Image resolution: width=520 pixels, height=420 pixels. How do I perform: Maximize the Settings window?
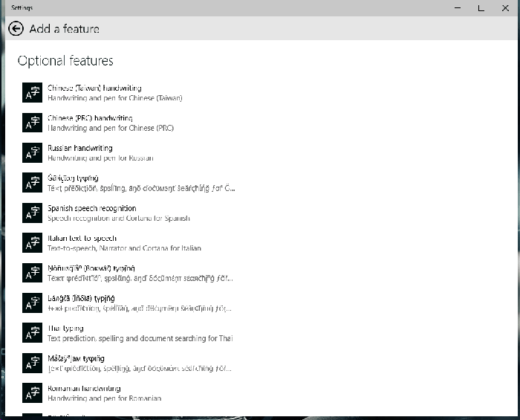click(481, 8)
